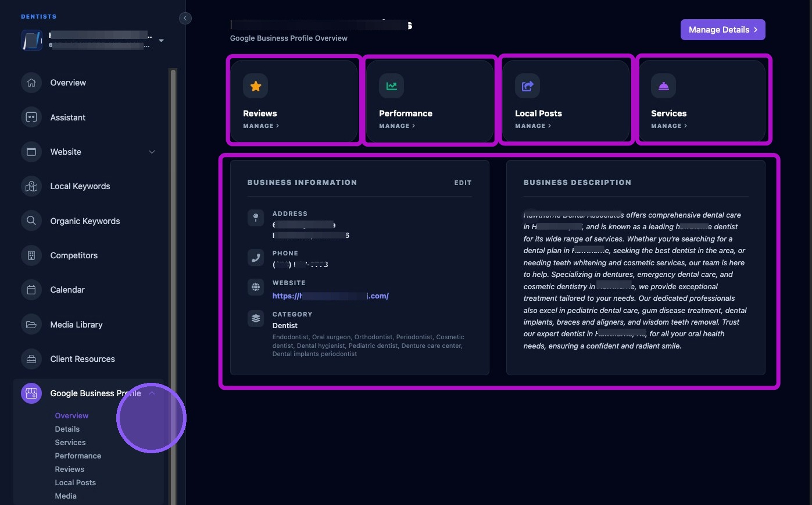Select the Services submenu item
The image size is (812, 505).
(x=70, y=442)
